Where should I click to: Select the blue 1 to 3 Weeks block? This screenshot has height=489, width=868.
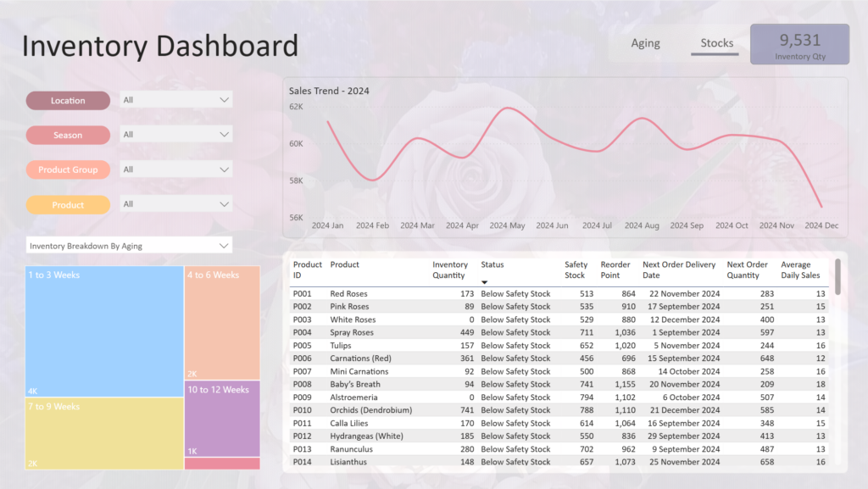click(x=104, y=331)
